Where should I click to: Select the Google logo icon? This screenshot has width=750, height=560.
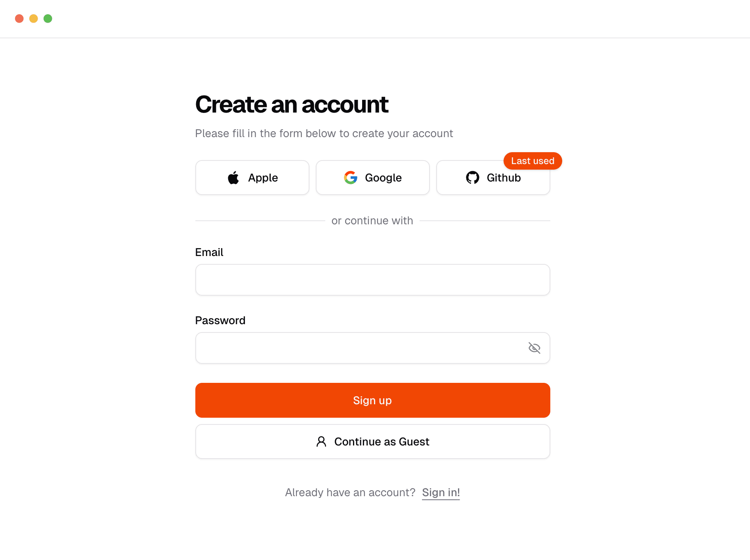(x=350, y=178)
